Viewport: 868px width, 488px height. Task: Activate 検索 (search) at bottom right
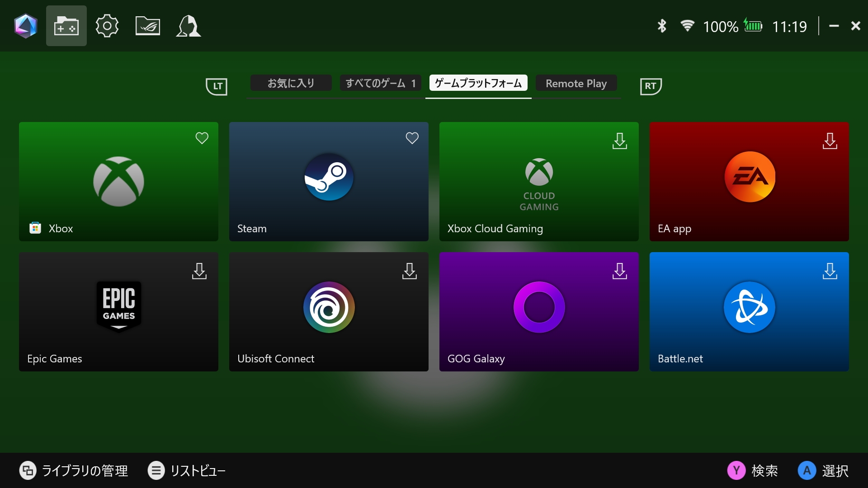point(753,470)
